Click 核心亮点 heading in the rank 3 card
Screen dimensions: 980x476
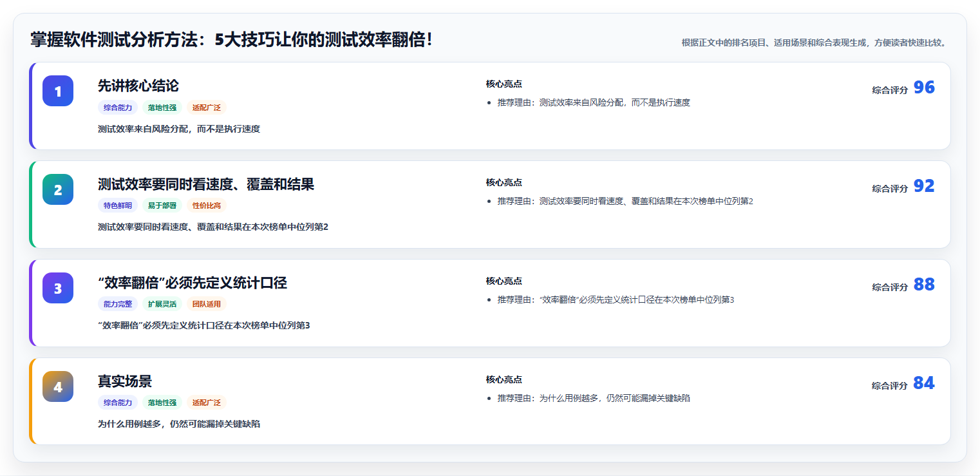tap(504, 281)
